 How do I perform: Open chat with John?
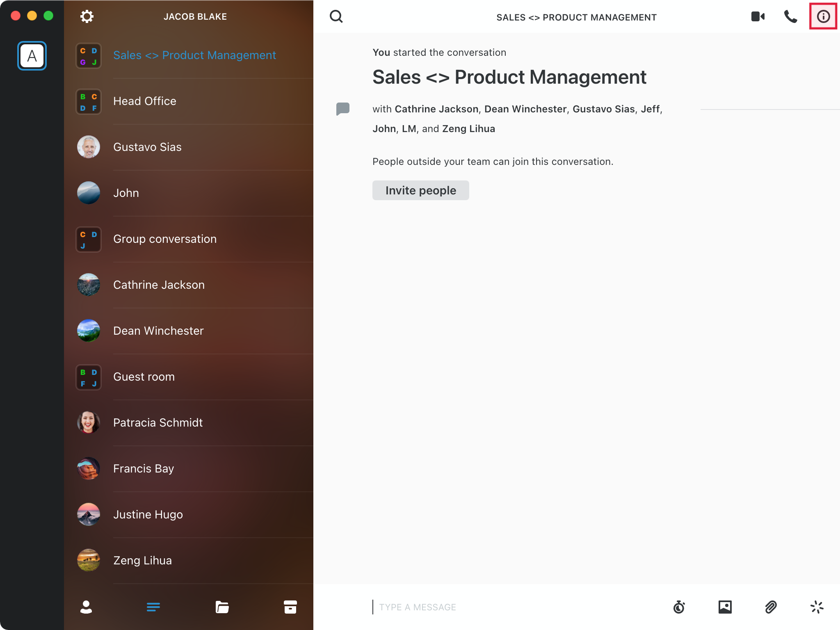189,193
